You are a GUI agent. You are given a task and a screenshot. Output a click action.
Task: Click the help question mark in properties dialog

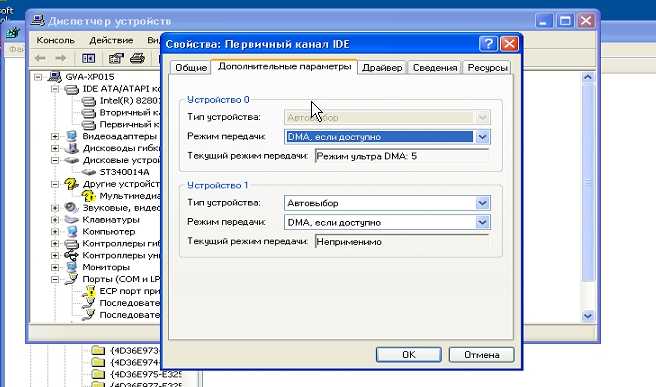click(x=488, y=44)
